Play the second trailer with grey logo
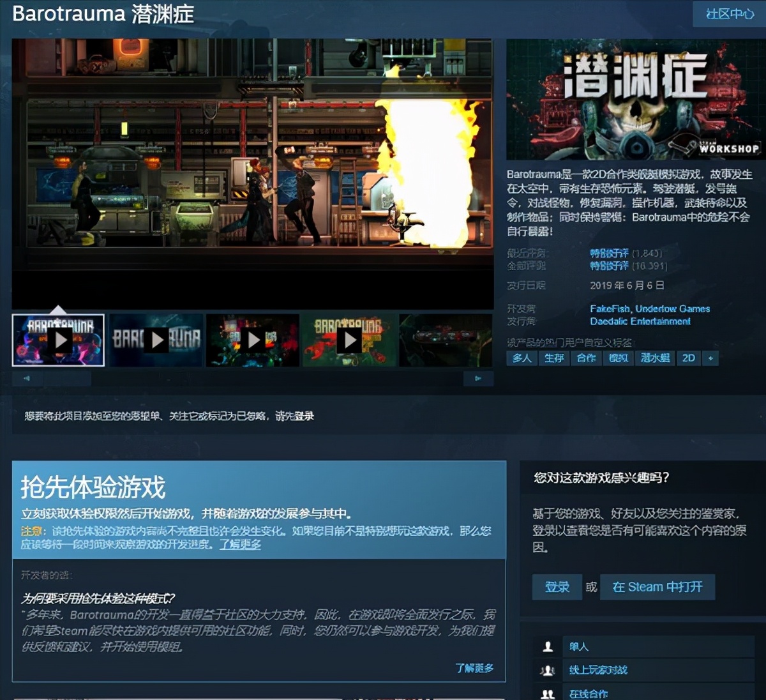The height and width of the screenshot is (700, 766). click(156, 340)
